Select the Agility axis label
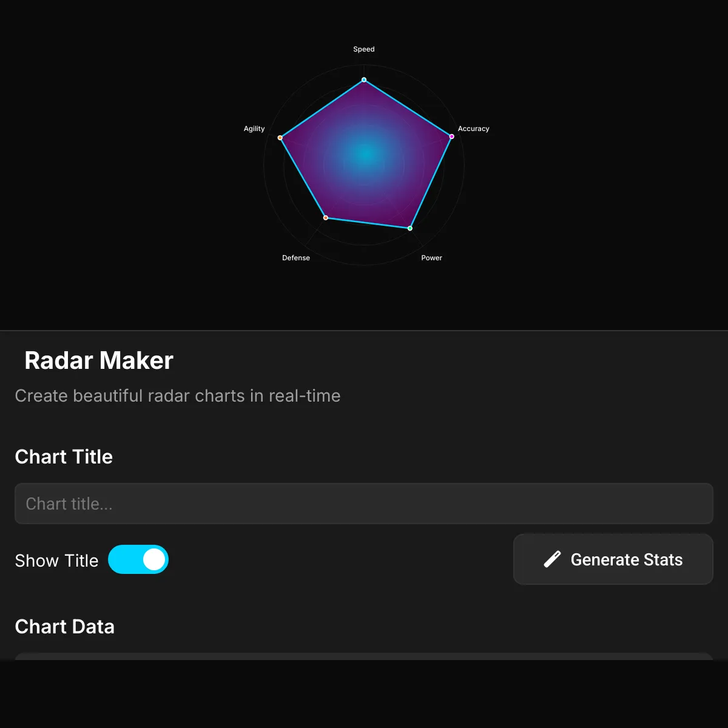 (x=254, y=129)
